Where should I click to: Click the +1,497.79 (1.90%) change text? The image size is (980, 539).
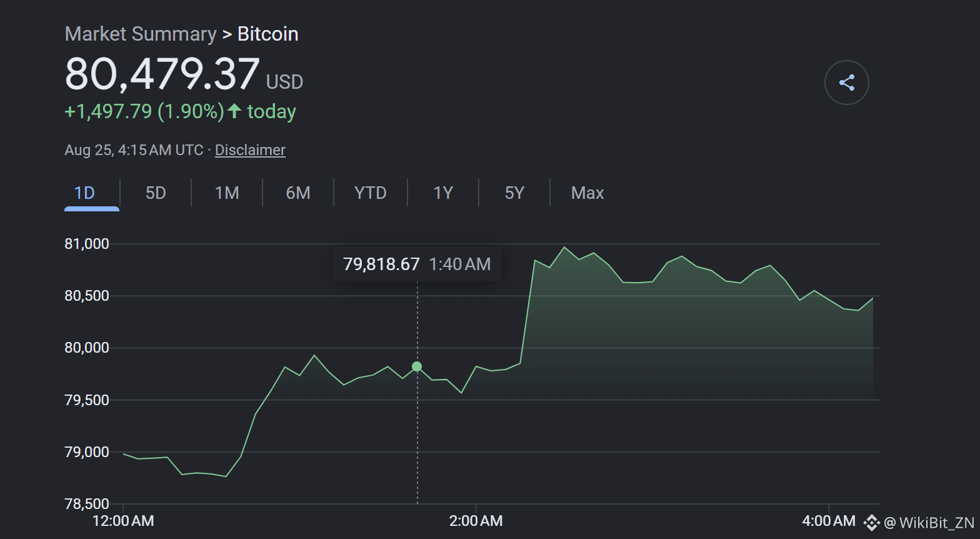(144, 111)
